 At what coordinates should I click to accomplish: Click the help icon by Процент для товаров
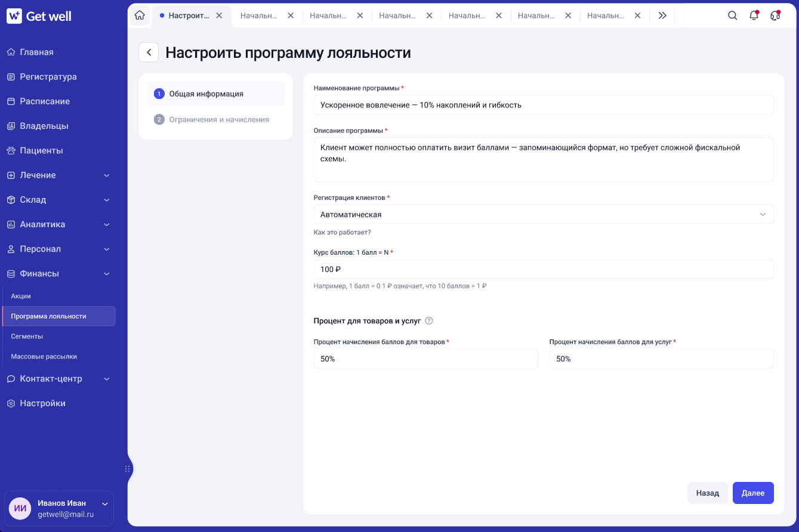428,321
